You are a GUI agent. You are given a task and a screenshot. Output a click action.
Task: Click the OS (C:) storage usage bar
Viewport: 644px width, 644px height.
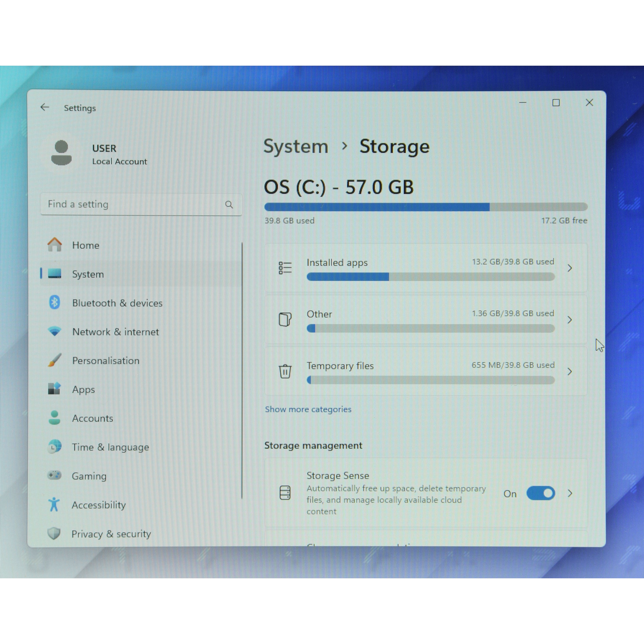(426, 207)
